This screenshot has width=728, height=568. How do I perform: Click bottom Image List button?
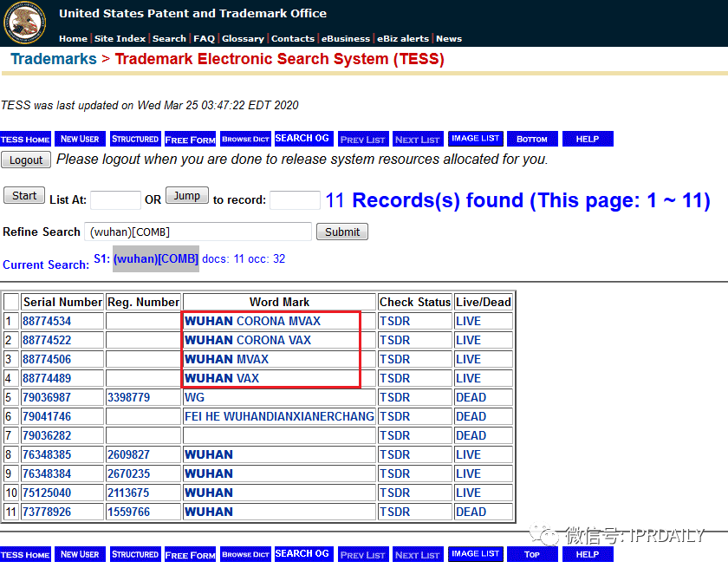pyautogui.click(x=476, y=554)
